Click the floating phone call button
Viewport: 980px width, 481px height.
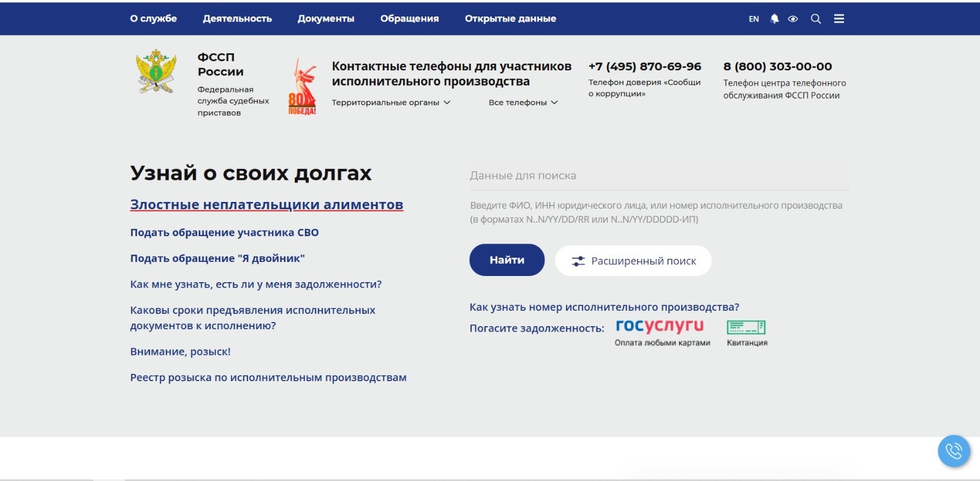click(x=954, y=451)
